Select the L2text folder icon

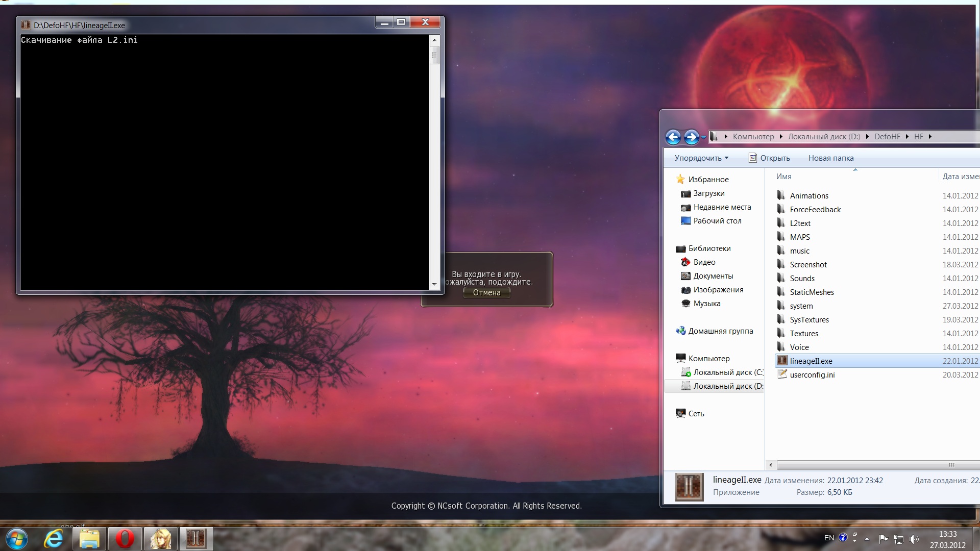(x=781, y=223)
